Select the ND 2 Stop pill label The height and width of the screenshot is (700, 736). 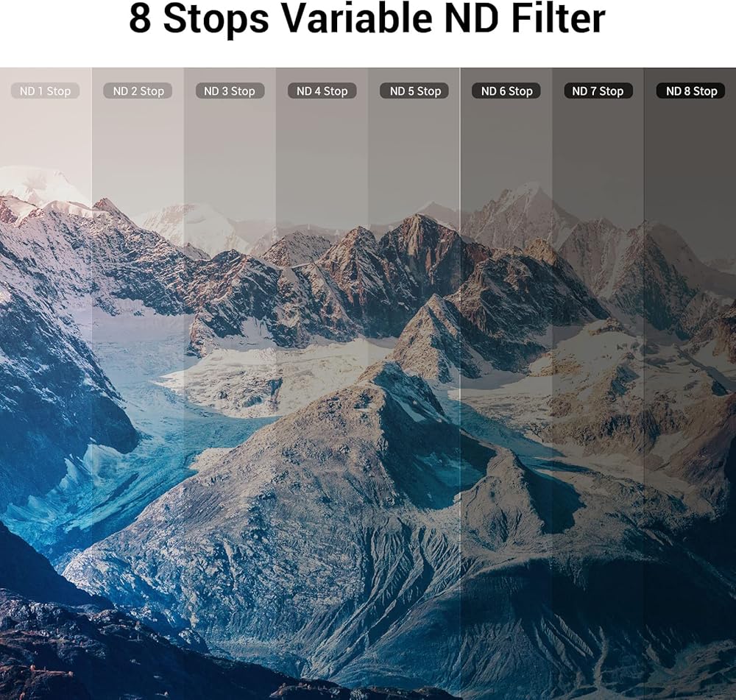[x=138, y=91]
